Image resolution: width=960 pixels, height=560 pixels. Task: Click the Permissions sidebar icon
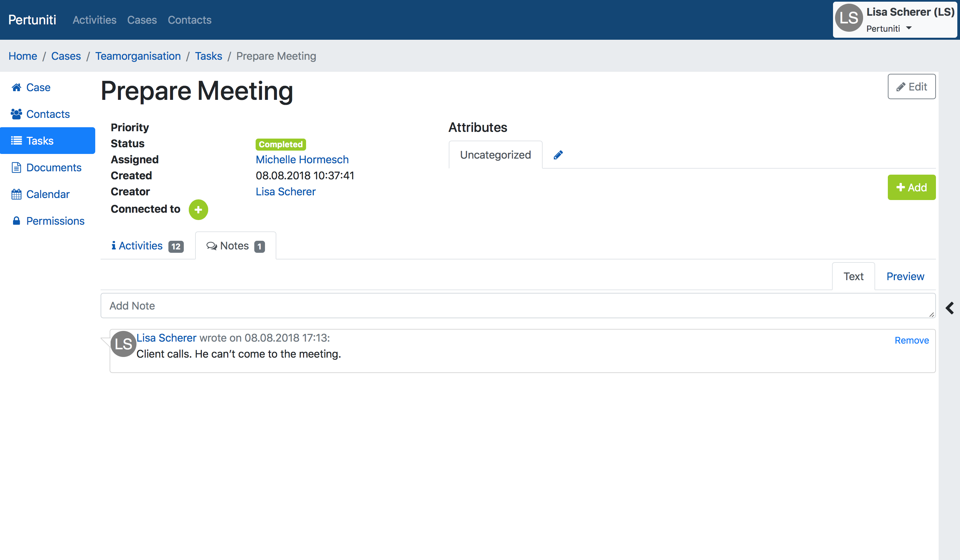click(16, 221)
